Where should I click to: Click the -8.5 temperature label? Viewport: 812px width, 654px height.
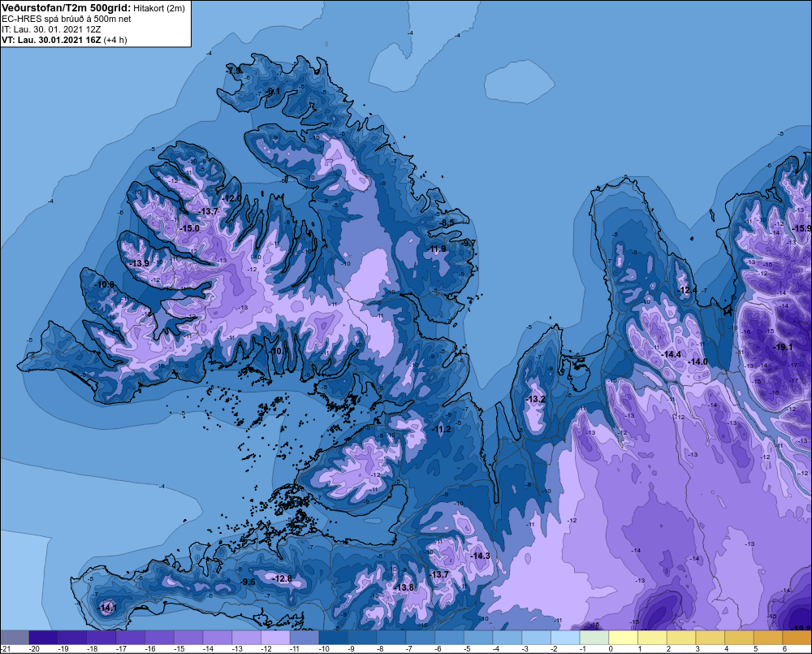click(447, 223)
